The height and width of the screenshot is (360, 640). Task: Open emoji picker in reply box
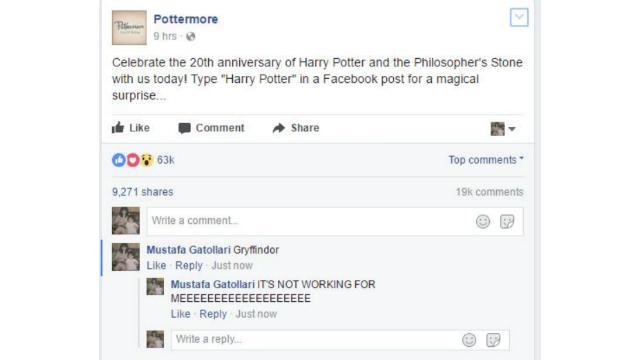click(469, 340)
